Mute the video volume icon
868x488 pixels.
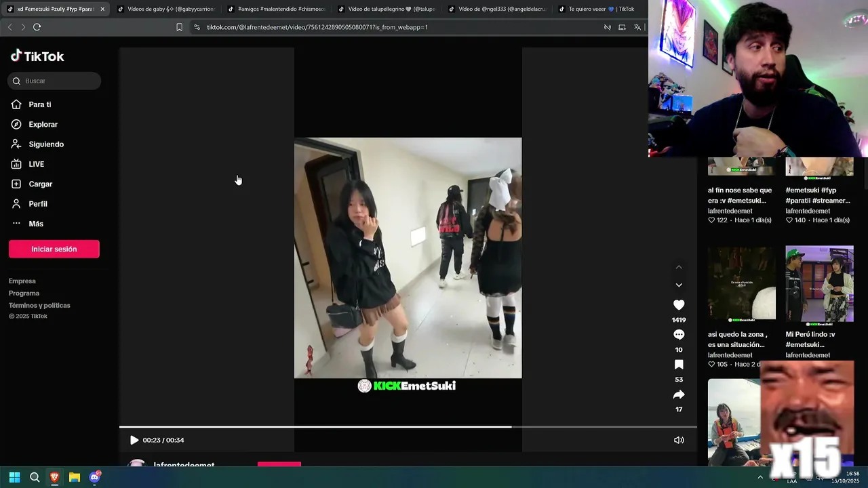tap(679, 440)
